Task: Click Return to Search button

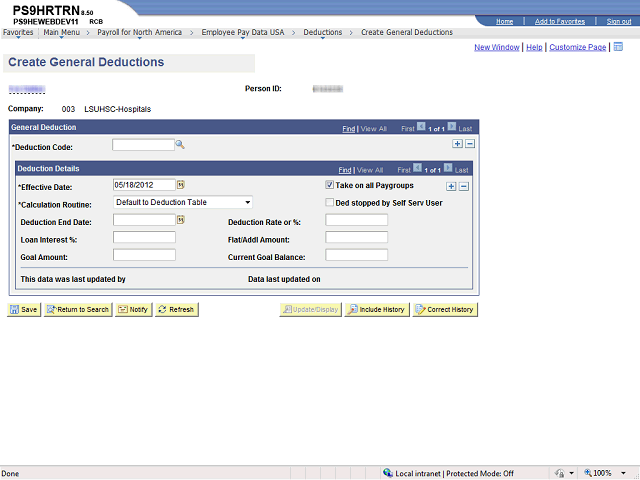Action: point(78,309)
